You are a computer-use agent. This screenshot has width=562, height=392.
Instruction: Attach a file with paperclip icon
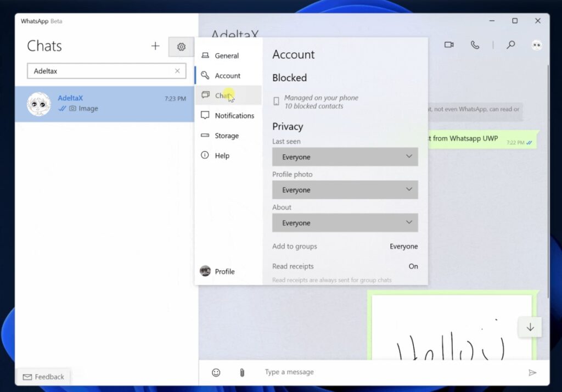pyautogui.click(x=242, y=373)
